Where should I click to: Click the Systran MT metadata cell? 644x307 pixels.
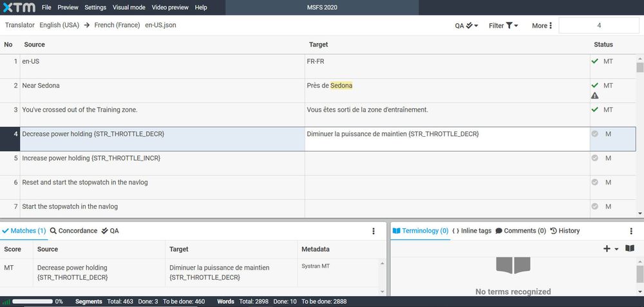pyautogui.click(x=316, y=266)
